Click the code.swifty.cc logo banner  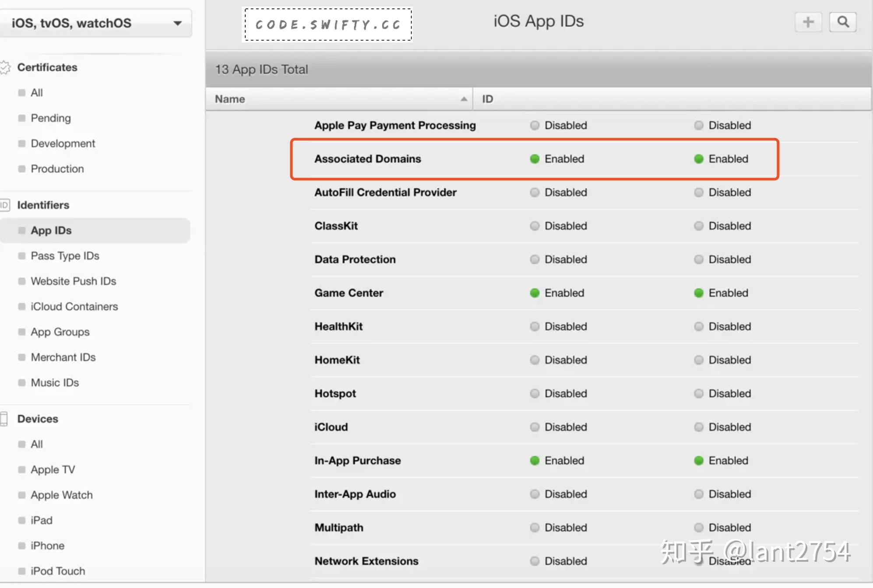tap(327, 24)
